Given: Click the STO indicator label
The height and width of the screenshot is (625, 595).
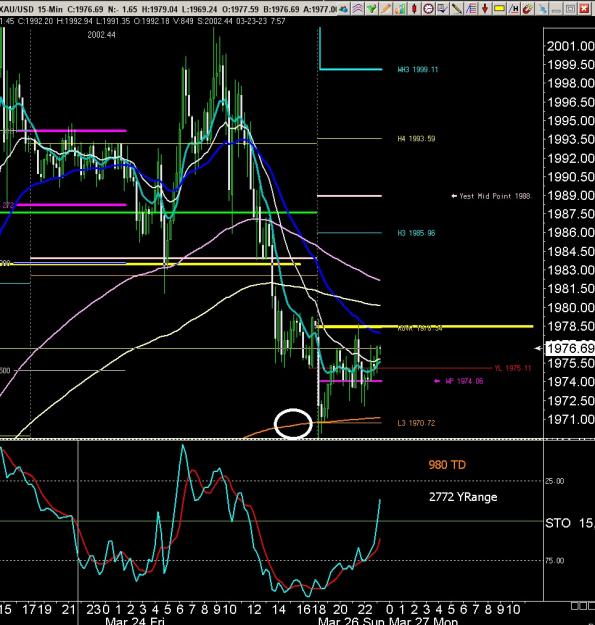Looking at the screenshot, I should pyautogui.click(x=558, y=523).
